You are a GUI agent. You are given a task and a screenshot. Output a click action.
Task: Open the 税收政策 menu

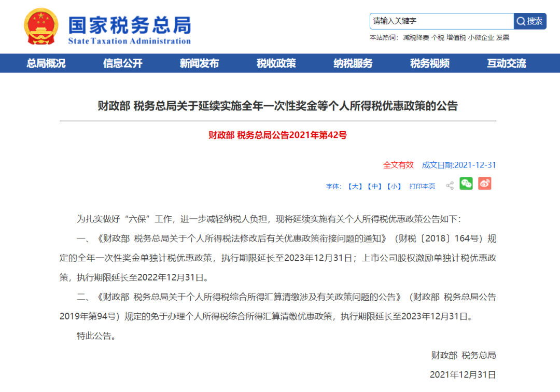(x=276, y=63)
